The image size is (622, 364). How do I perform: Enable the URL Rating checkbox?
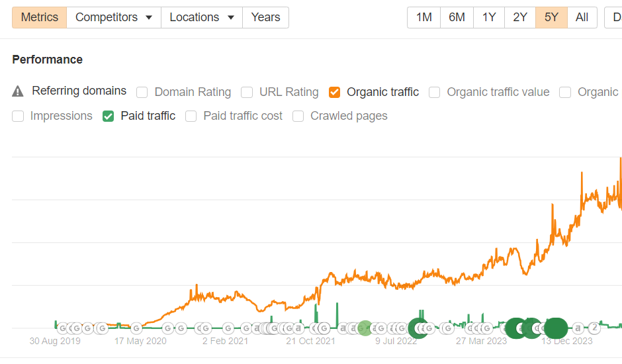pos(247,92)
